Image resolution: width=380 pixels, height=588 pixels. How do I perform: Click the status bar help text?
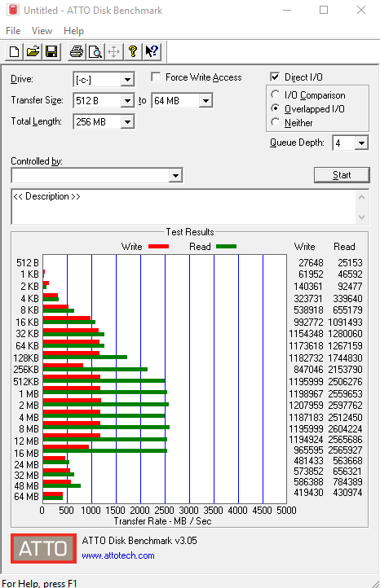coord(39,583)
